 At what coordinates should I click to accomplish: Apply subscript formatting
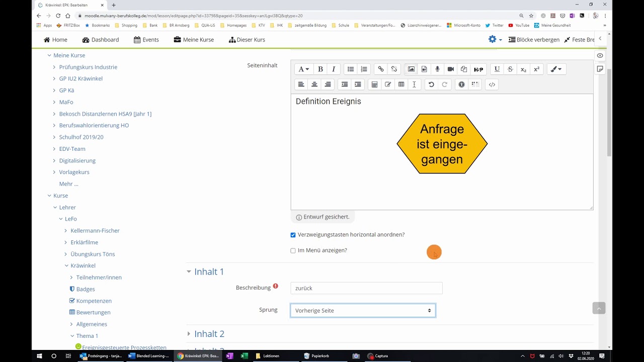[x=523, y=69]
